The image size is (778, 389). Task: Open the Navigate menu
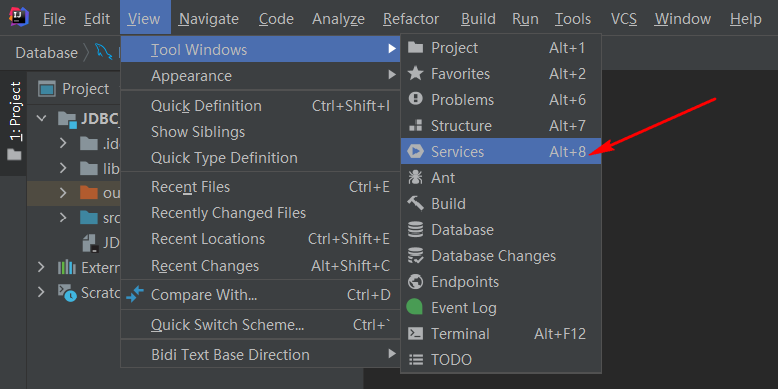(x=209, y=19)
